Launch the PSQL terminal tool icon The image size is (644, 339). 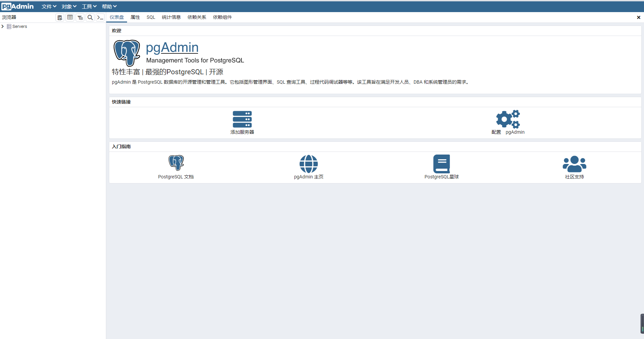point(100,17)
